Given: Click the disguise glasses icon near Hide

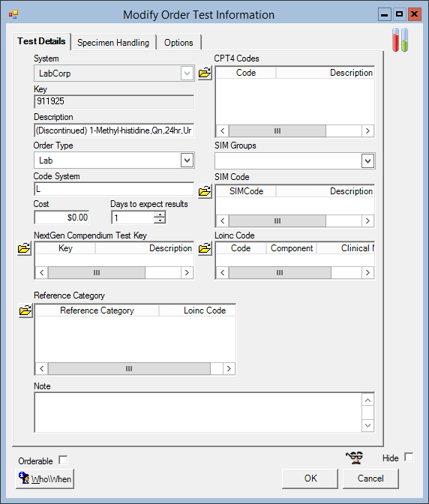Looking at the screenshot, I should coord(355,457).
